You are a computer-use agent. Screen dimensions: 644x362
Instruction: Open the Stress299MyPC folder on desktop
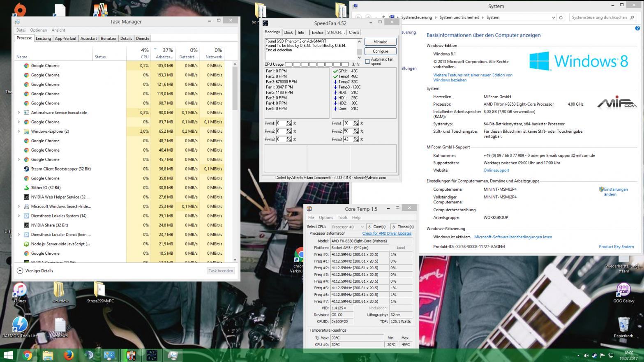(x=100, y=291)
